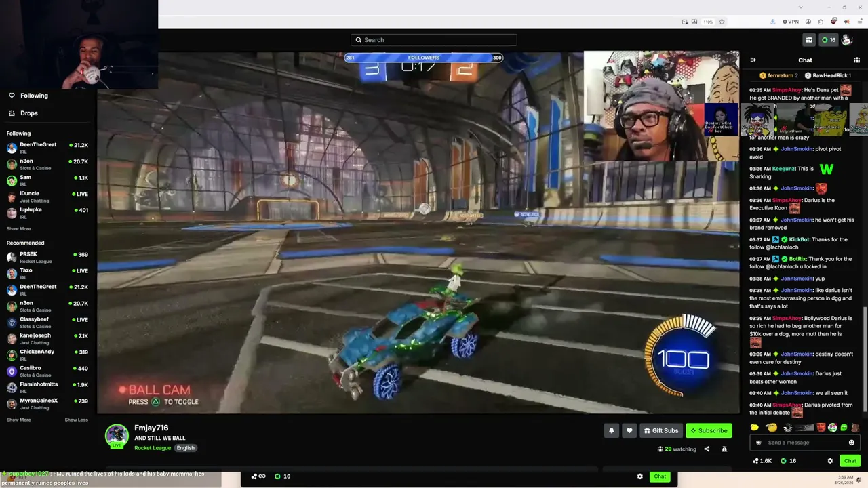Open the chat viewers list icon

click(857, 60)
